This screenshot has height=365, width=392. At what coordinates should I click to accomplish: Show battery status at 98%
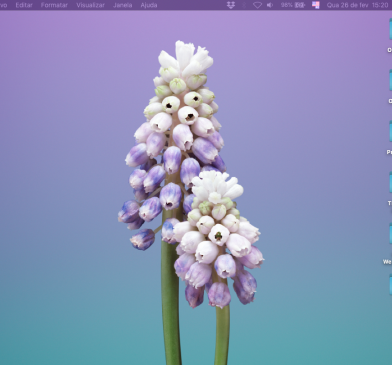pyautogui.click(x=293, y=5)
